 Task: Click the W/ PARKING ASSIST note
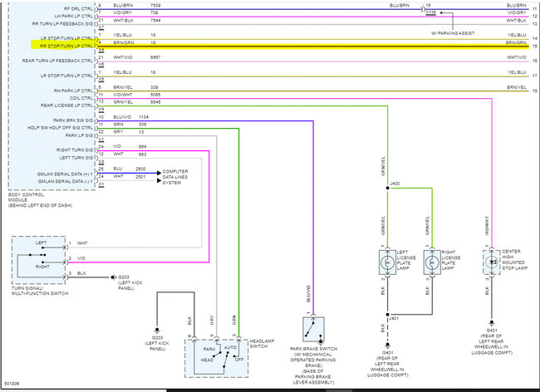click(x=453, y=33)
